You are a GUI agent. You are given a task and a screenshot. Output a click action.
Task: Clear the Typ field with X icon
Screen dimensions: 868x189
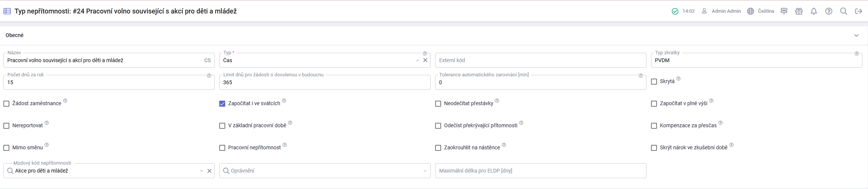coord(425,60)
